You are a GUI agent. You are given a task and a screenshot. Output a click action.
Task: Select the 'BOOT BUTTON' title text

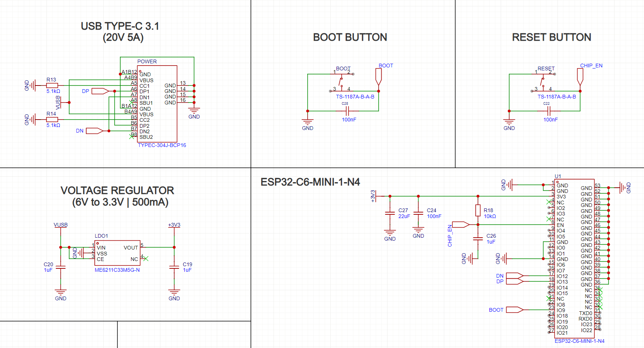[x=350, y=37]
